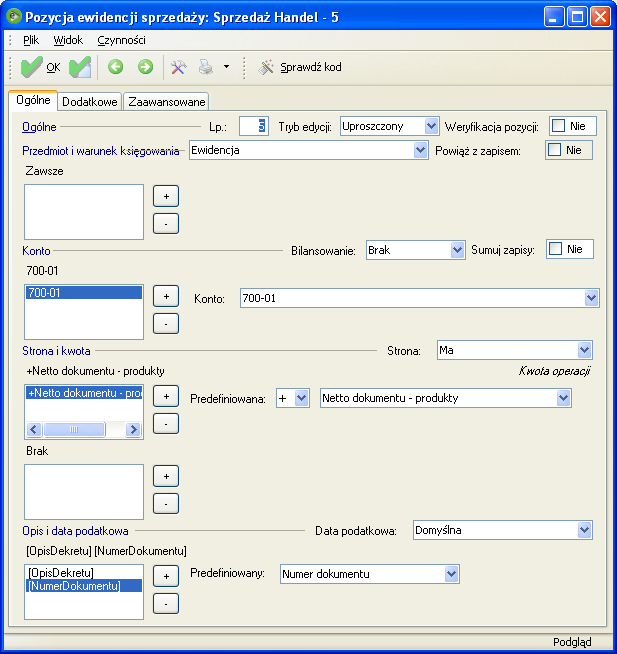Click the Opis i data podatkowa link
The image size is (617, 654).
click(75, 531)
